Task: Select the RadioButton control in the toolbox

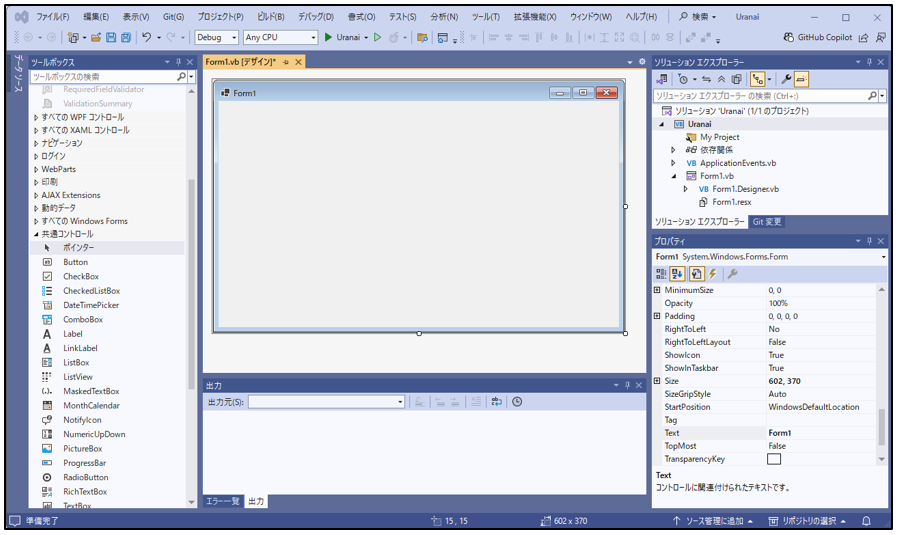Action: [85, 477]
